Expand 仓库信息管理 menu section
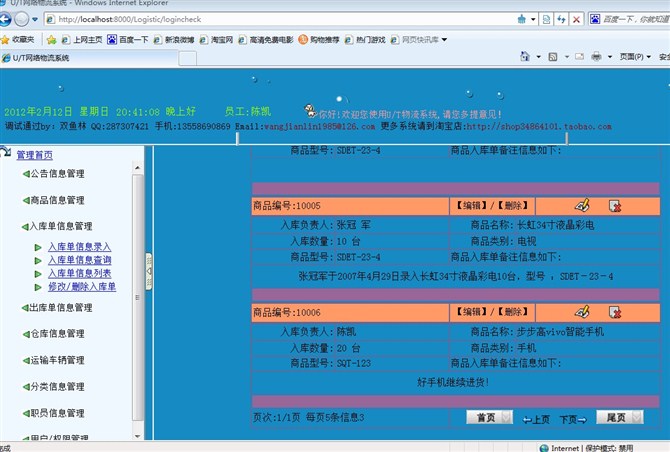Screen dimensions: 670x452 [53, 334]
